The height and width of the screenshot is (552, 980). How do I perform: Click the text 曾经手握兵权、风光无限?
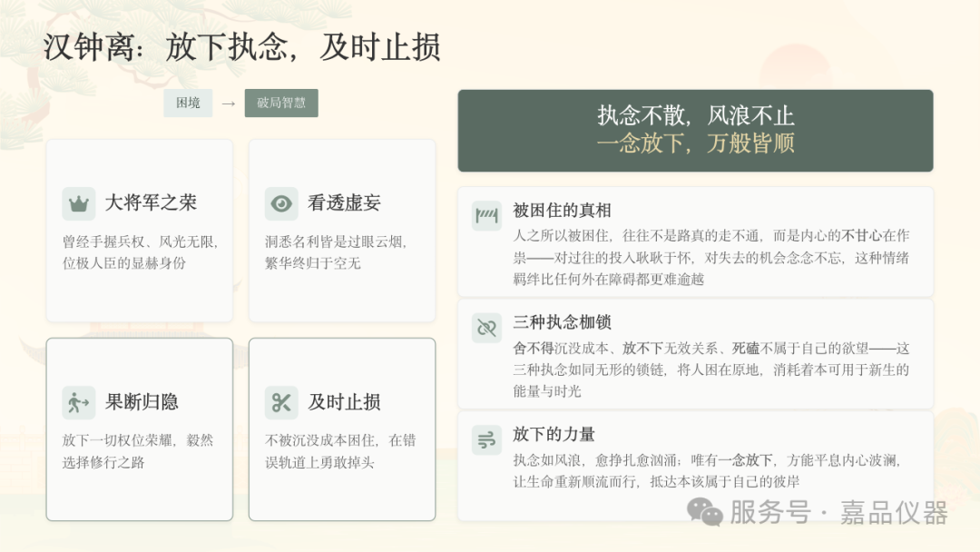click(141, 241)
